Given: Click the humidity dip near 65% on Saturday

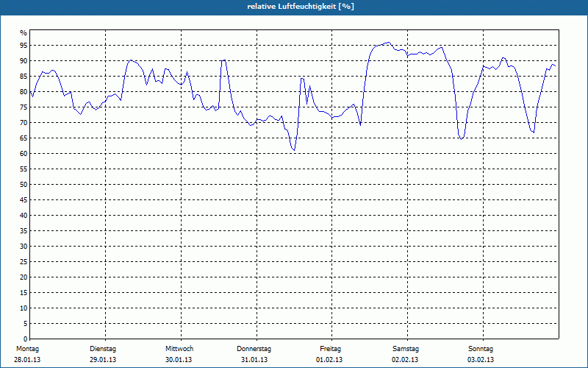Looking at the screenshot, I should [x=462, y=139].
